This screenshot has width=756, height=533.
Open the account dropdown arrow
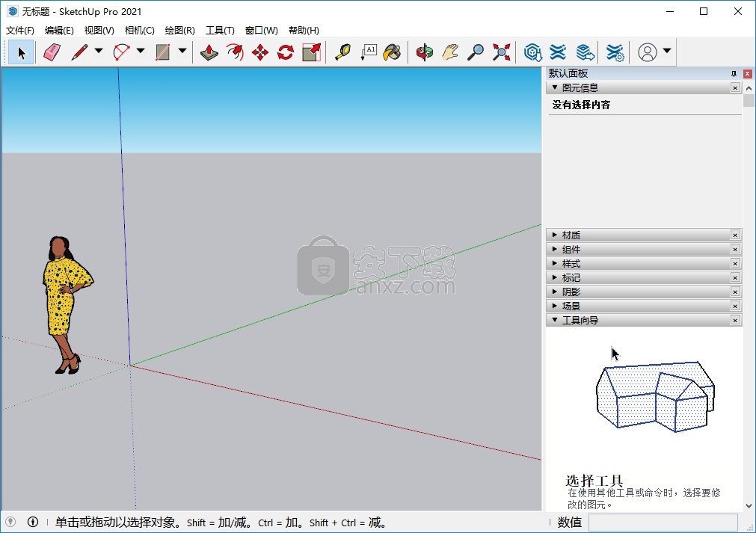tap(667, 51)
